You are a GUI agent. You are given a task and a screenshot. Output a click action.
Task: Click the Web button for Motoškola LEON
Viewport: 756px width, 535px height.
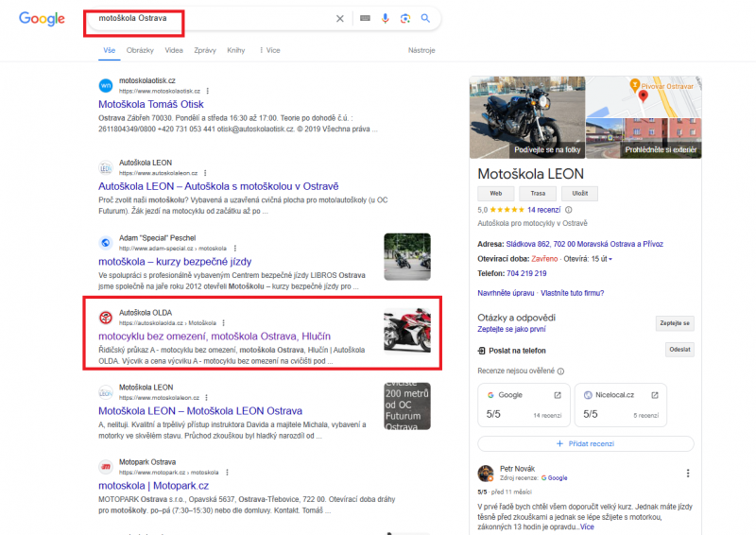pos(495,194)
